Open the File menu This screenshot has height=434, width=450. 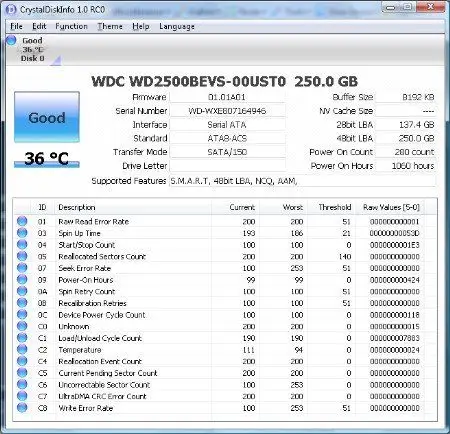click(x=16, y=26)
